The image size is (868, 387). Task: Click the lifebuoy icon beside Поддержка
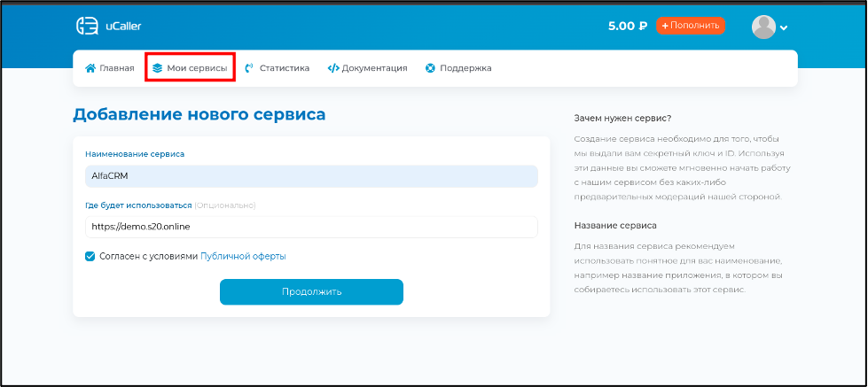430,68
